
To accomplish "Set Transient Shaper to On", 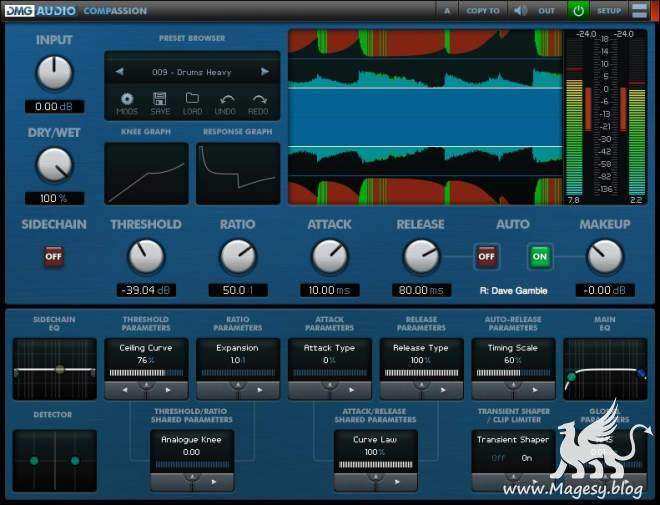I will (527, 458).
